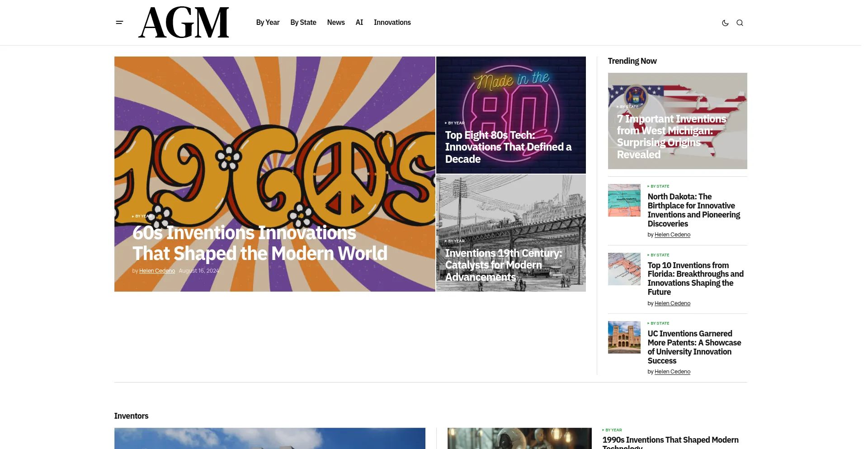Click Helen Cedeno under North Dakota article
The image size is (868, 449).
click(672, 235)
